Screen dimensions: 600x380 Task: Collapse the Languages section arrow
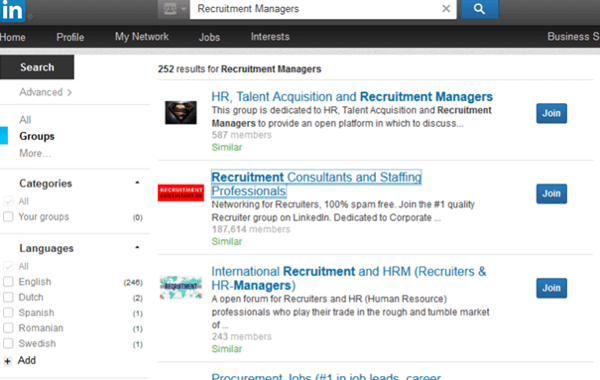(x=137, y=248)
